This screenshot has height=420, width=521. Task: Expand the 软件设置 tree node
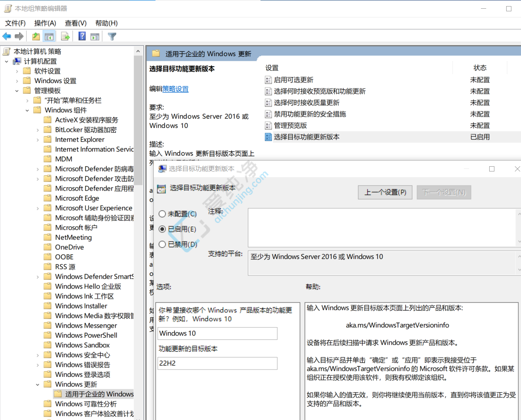pyautogui.click(x=17, y=71)
